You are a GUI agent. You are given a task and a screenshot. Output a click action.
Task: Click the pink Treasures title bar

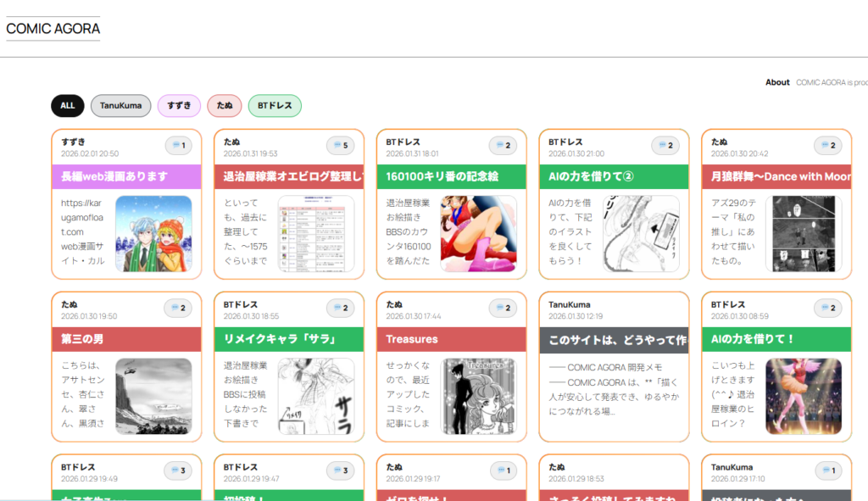[x=451, y=339]
